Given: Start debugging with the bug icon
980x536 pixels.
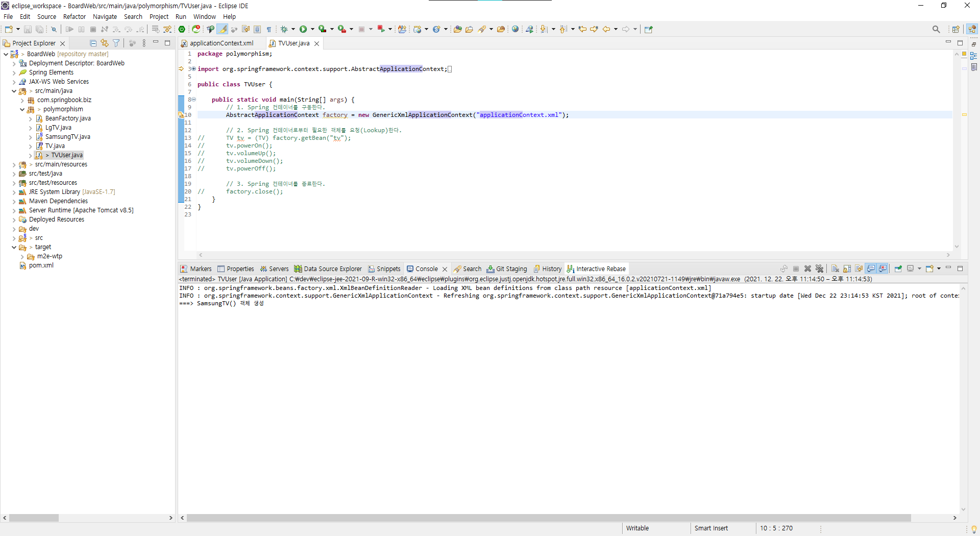Looking at the screenshot, I should coord(284,29).
